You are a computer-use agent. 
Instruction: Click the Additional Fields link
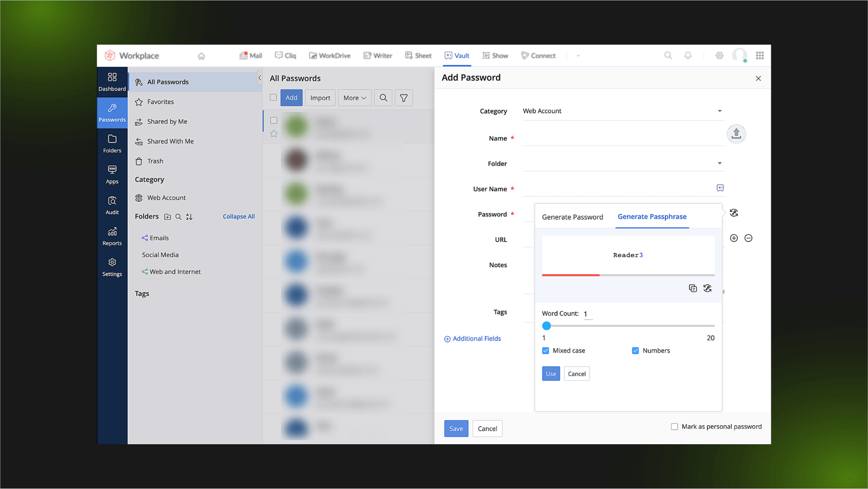click(472, 339)
